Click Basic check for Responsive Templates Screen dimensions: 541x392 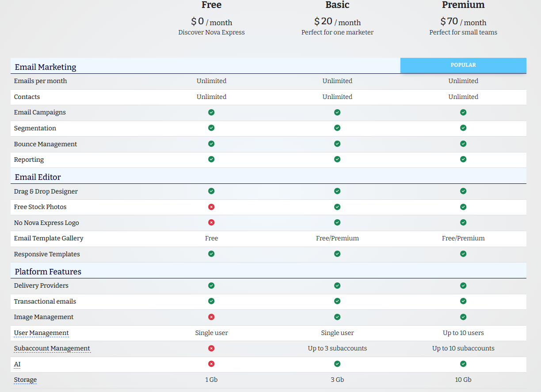pos(337,254)
